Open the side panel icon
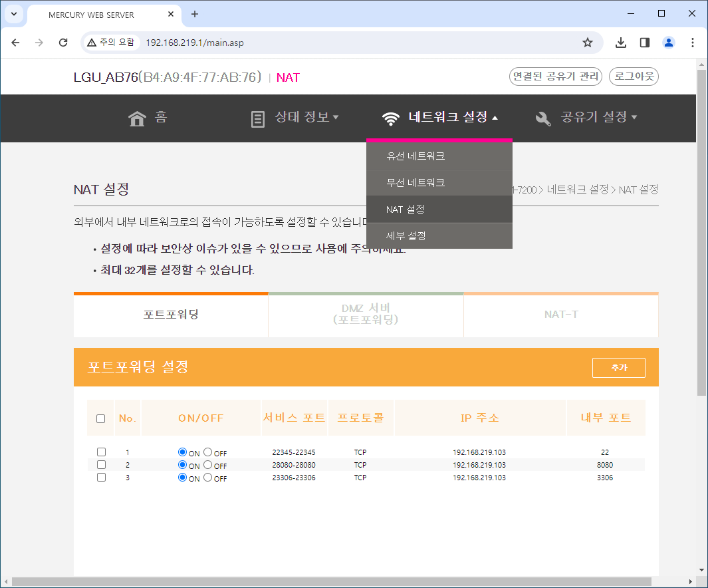This screenshot has height=588, width=708. pyautogui.click(x=645, y=43)
